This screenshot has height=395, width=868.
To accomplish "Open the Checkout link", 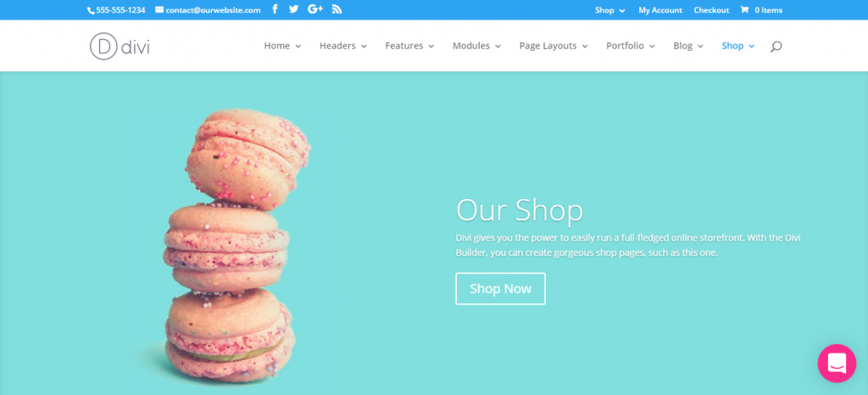I will (x=711, y=10).
